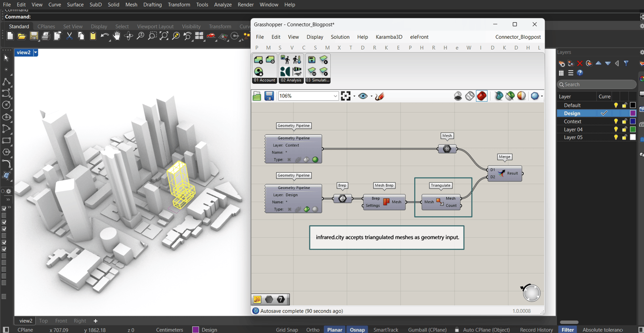Click the Zoom Extents toolbar icon
Image resolution: width=644 pixels, height=333 pixels.
[x=164, y=36]
